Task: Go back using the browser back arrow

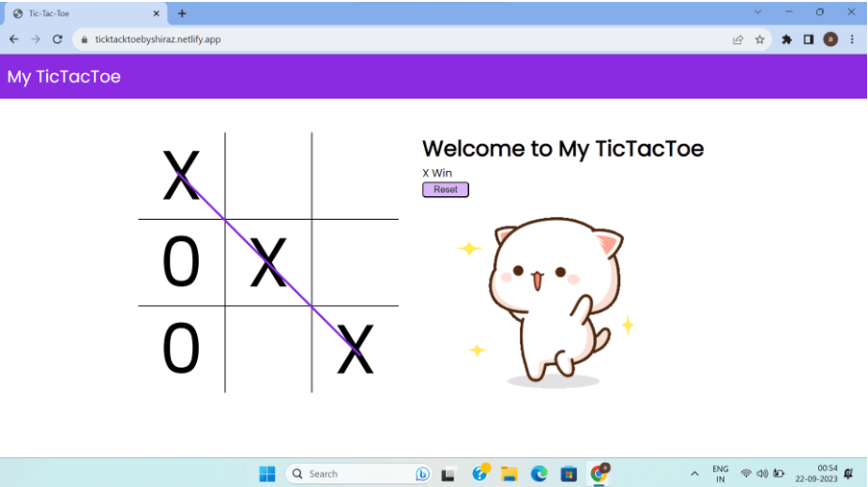Action: (x=13, y=39)
